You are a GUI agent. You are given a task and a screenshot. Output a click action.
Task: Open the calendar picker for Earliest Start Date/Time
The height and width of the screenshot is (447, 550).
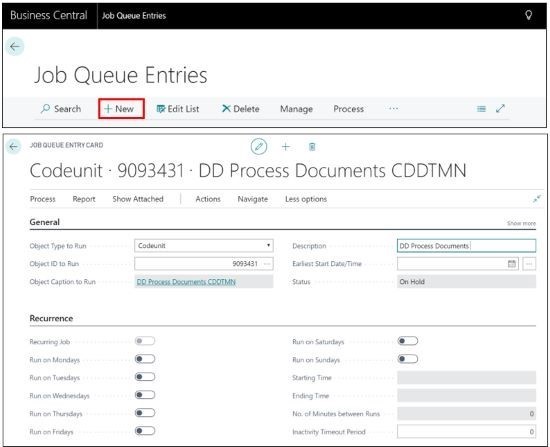point(512,263)
